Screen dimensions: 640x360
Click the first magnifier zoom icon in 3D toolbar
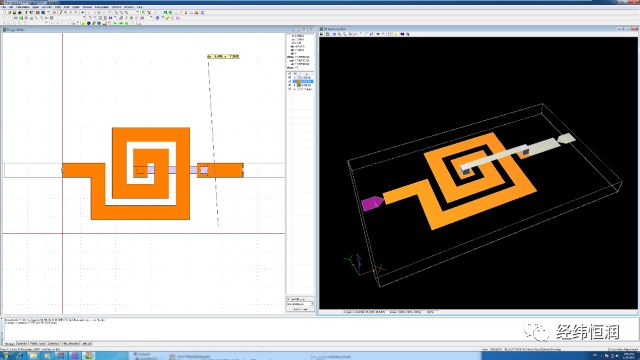click(339, 34)
